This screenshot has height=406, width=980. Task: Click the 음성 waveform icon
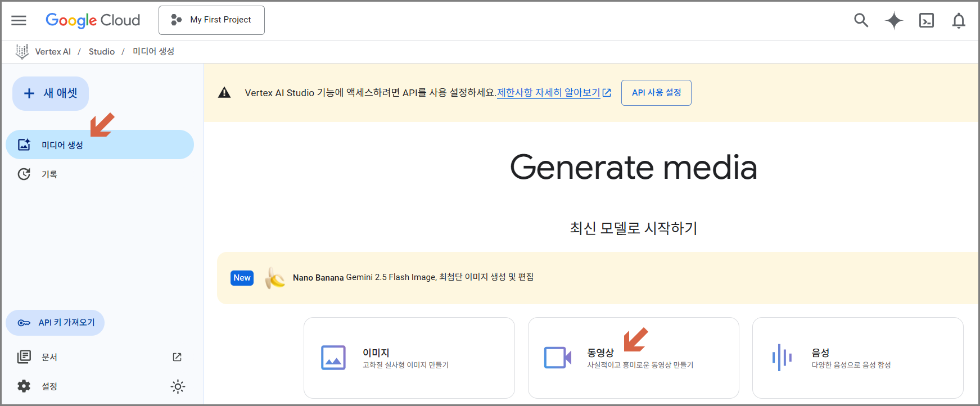(782, 358)
